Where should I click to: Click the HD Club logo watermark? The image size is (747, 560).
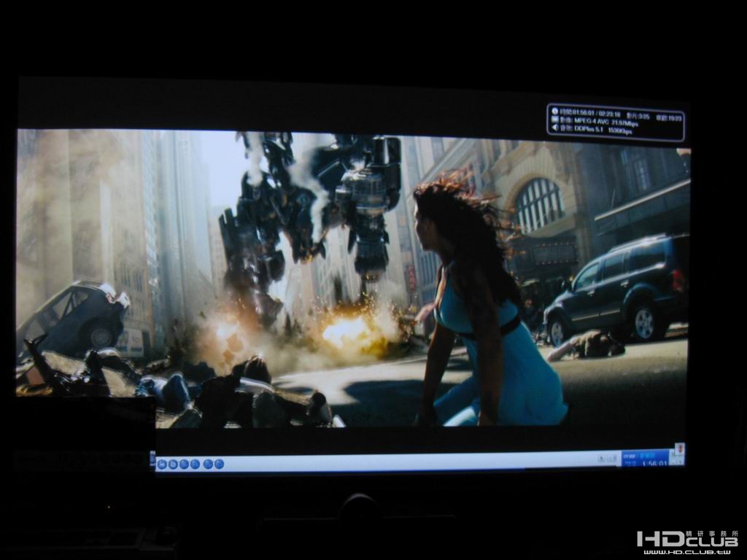689,542
